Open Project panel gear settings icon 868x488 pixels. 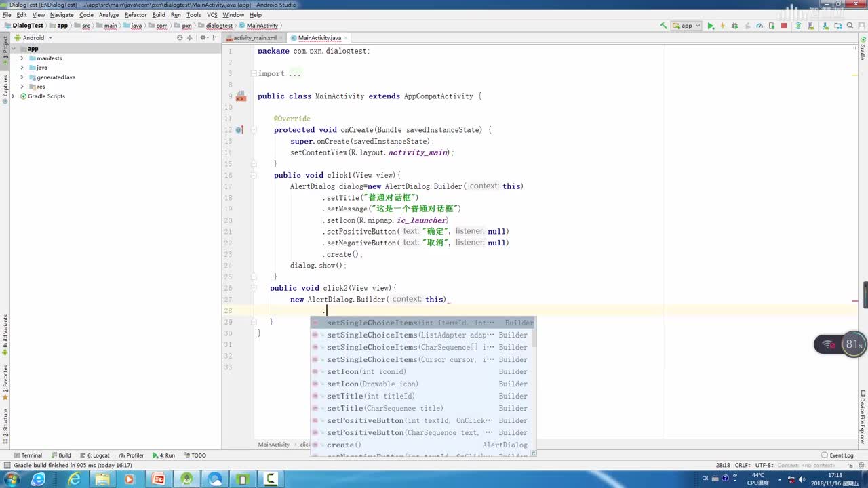[203, 38]
